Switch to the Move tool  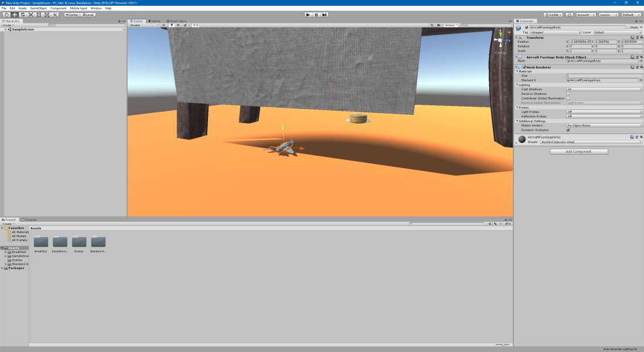[15, 15]
